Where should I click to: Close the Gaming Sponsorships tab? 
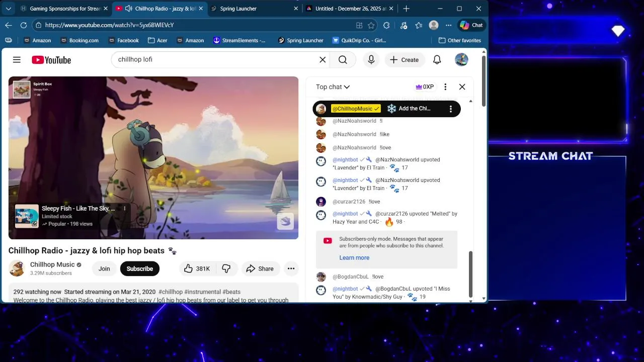click(106, 9)
